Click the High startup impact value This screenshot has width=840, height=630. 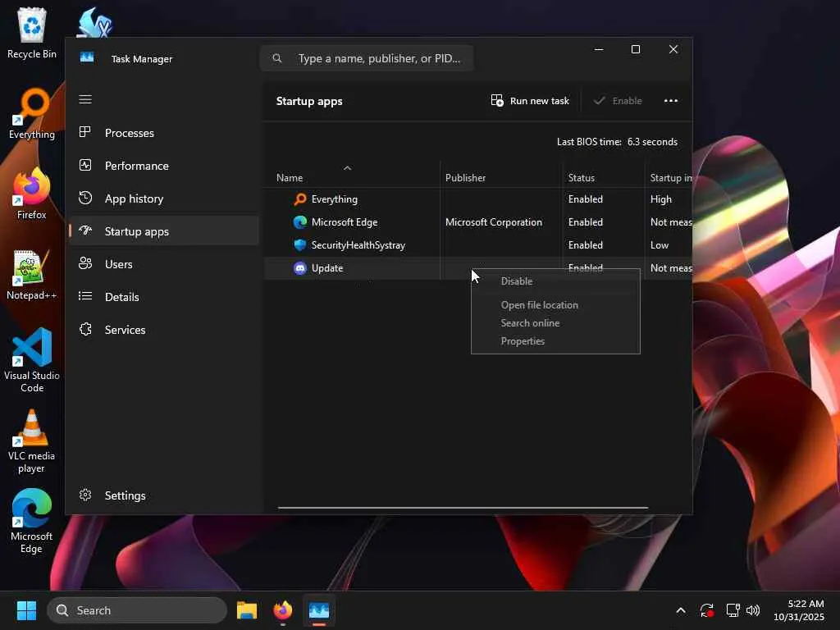[660, 199]
